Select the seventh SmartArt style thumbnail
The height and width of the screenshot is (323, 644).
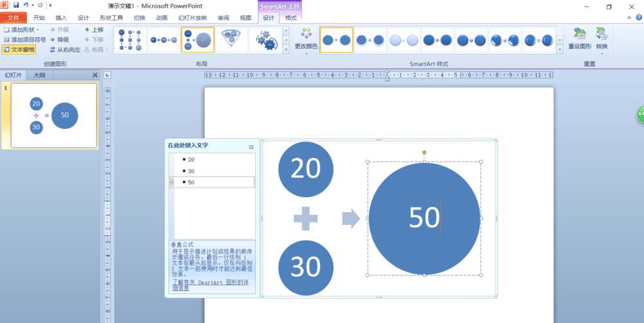coord(538,40)
